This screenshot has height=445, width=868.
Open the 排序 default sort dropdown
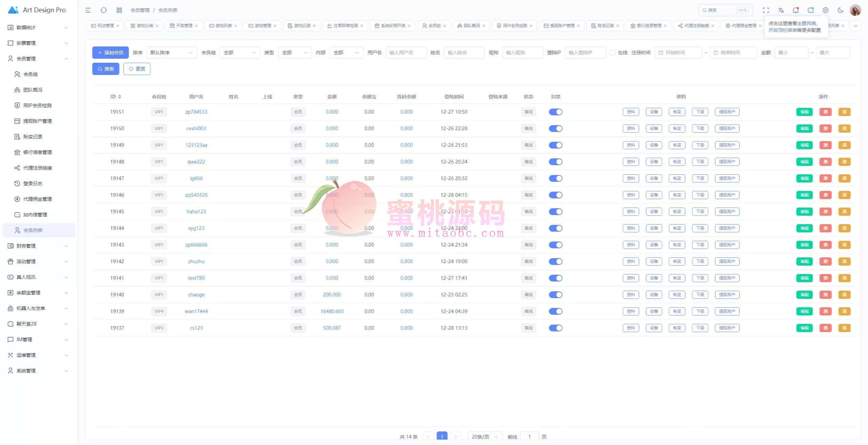tap(172, 53)
